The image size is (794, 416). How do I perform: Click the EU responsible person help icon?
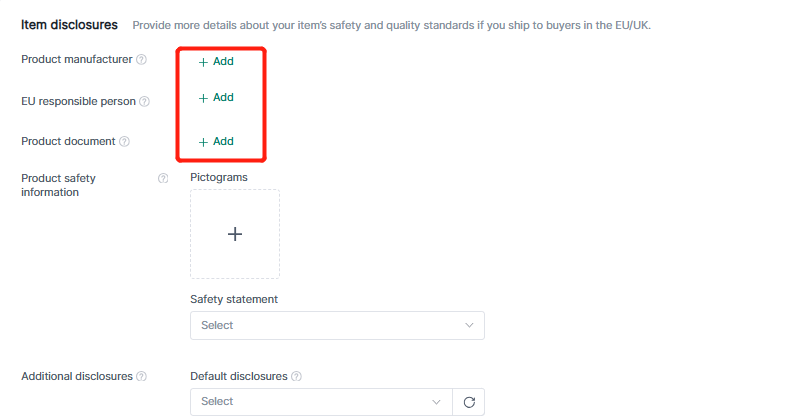coord(144,101)
